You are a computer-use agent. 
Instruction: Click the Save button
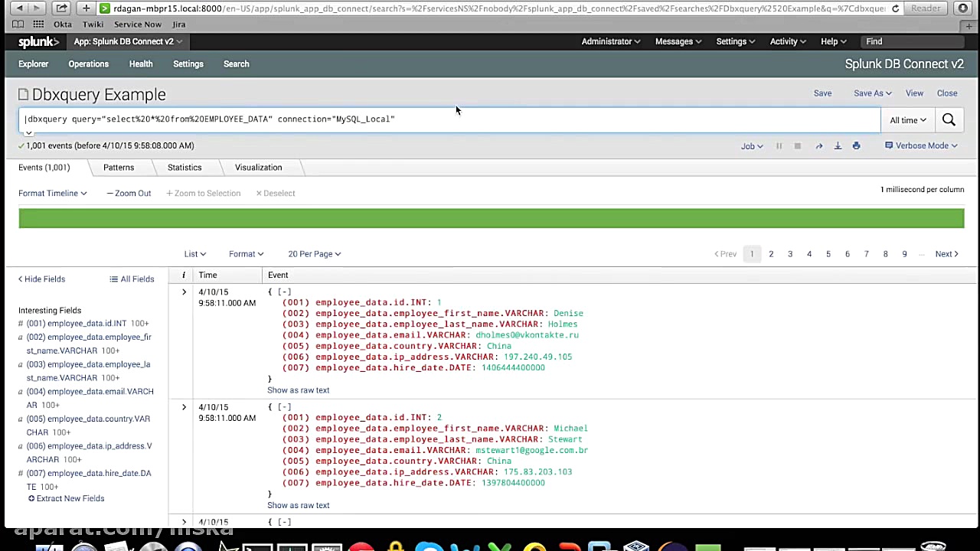coord(822,93)
